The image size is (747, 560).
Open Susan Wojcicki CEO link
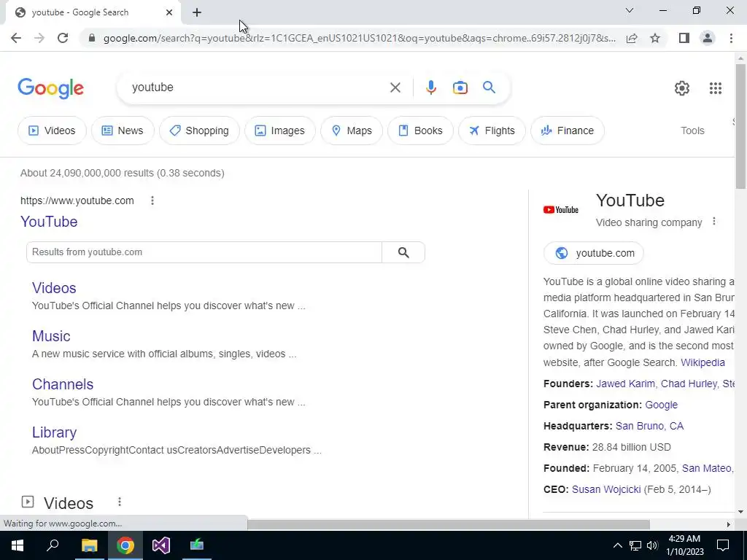pos(606,489)
